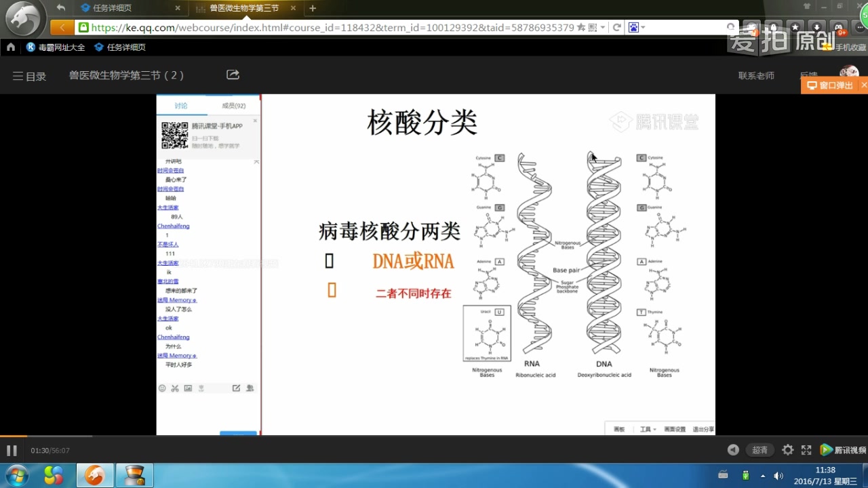Viewport: 868px width, 488px height.
Task: Close the 兽医微生物学第三节 browser tab
Action: click(x=293, y=8)
